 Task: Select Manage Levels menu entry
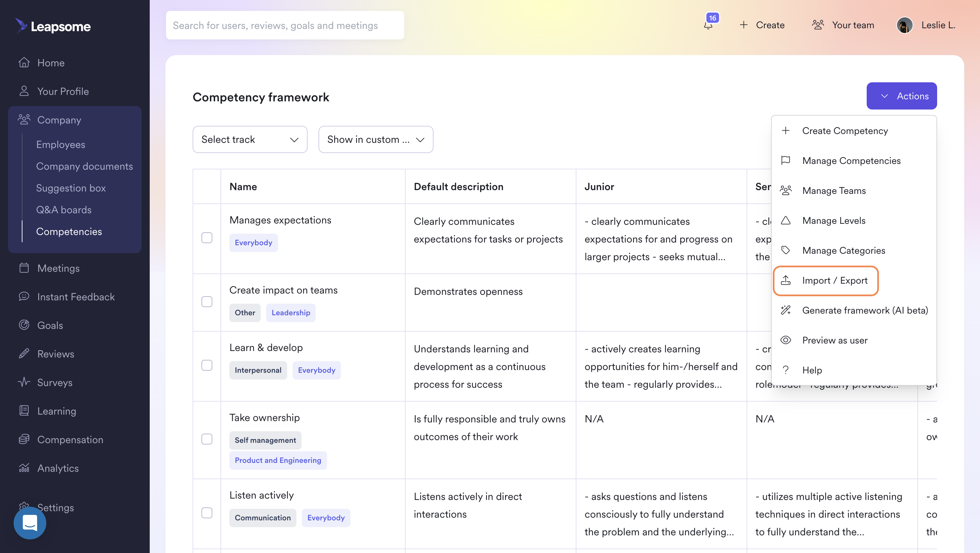[854, 220]
